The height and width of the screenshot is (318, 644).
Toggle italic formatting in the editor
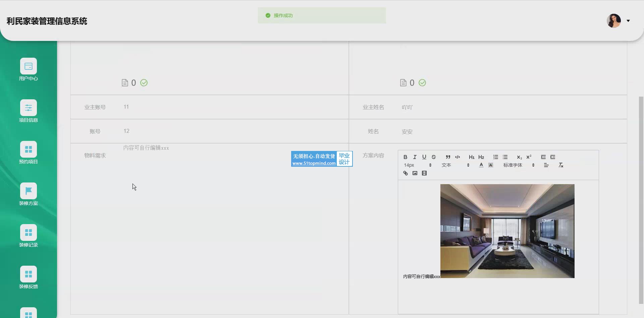coord(415,157)
